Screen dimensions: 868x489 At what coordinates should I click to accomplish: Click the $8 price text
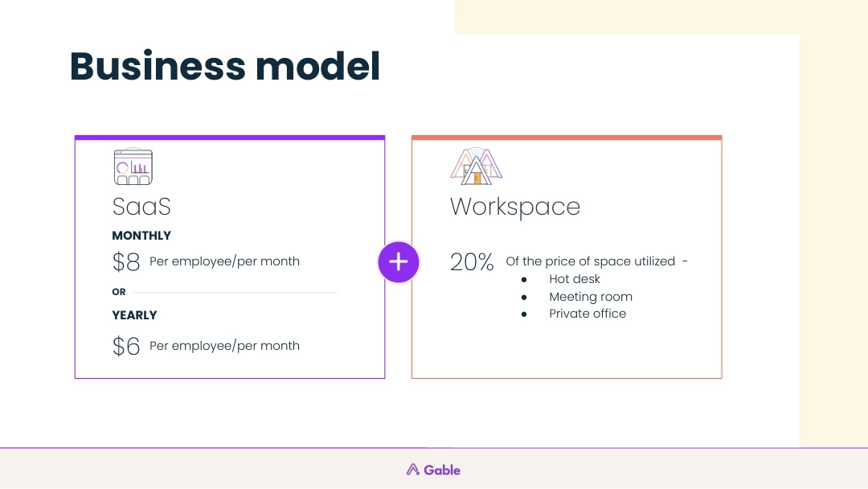127,262
